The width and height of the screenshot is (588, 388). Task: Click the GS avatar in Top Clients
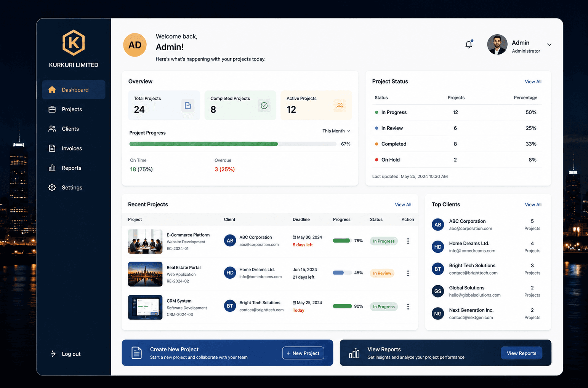(438, 291)
